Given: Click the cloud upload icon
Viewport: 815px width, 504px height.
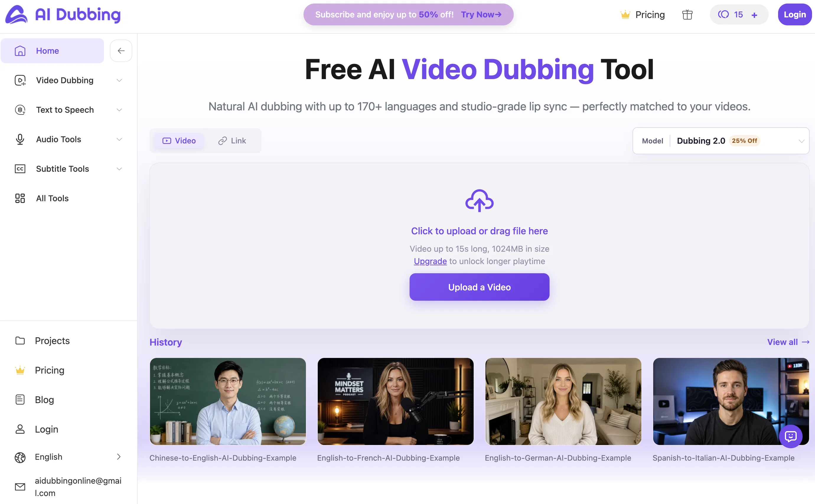Looking at the screenshot, I should [479, 201].
